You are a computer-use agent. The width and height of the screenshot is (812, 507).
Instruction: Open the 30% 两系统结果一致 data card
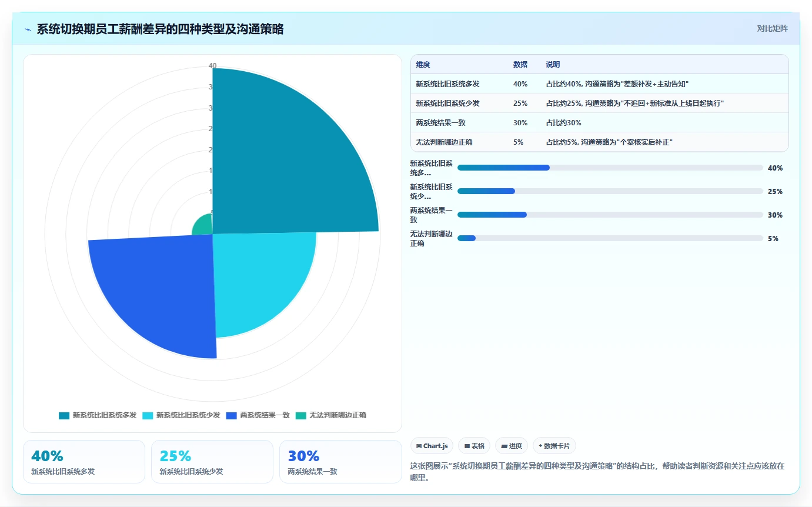coord(340,462)
